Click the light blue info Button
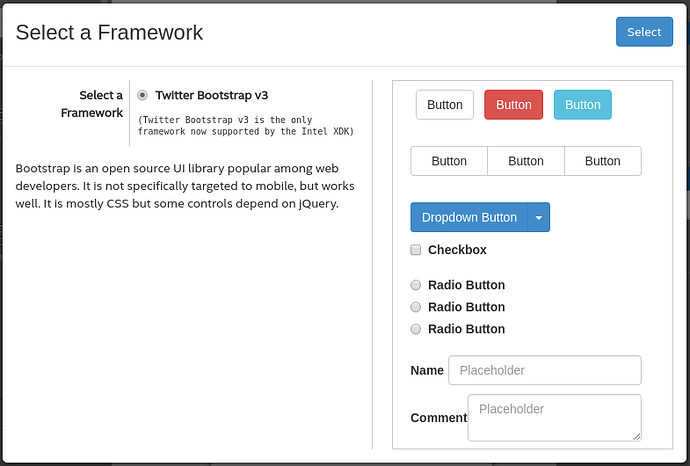 (582, 105)
